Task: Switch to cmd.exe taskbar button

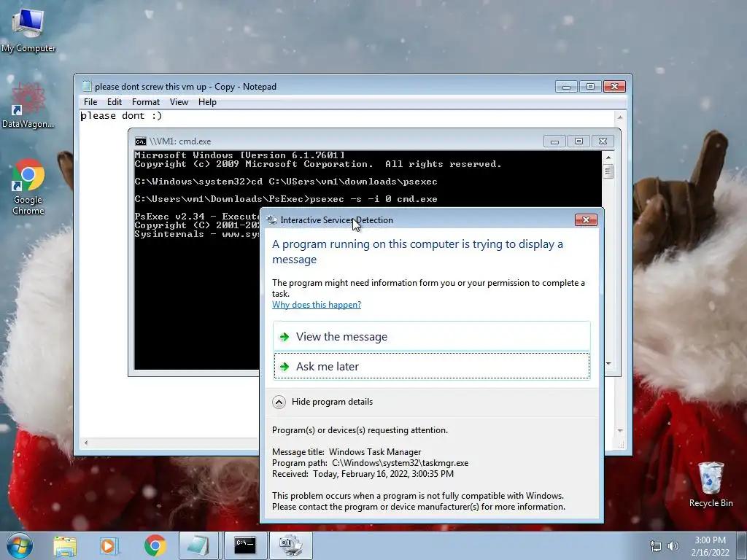Action: (245, 545)
